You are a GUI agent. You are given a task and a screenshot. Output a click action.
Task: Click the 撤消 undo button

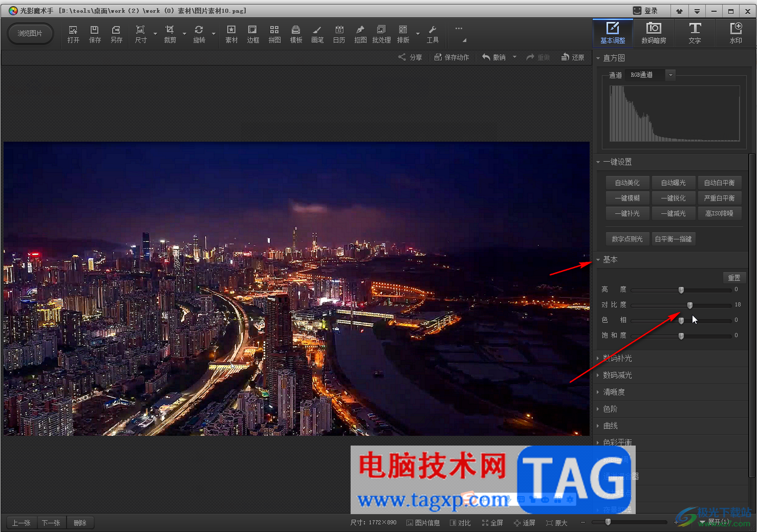pos(494,57)
